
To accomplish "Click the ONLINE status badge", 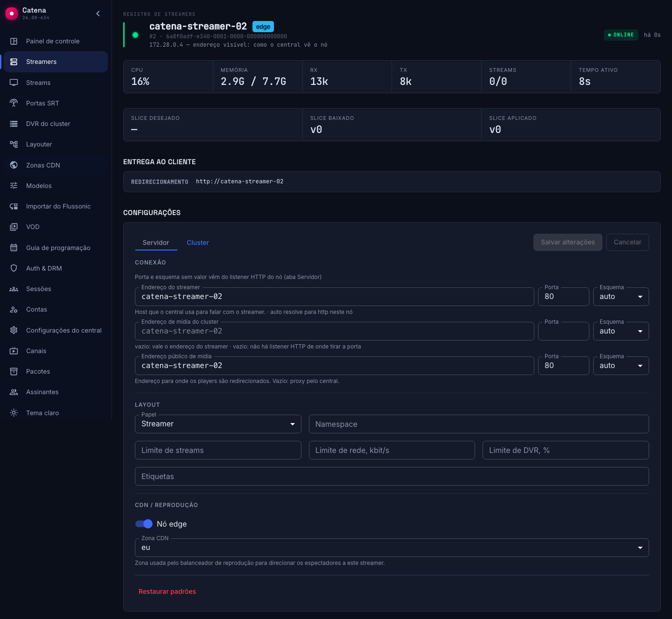I will [x=621, y=35].
